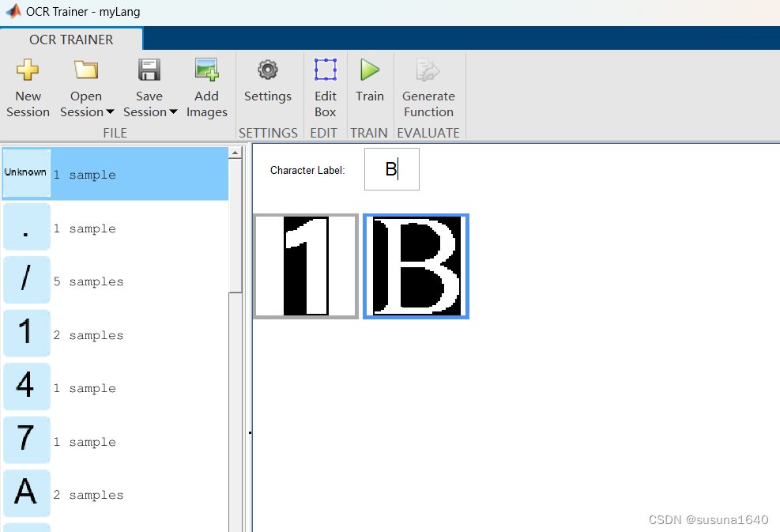This screenshot has height=532, width=780.
Task: Click the Add Images text label
Action: point(206,104)
